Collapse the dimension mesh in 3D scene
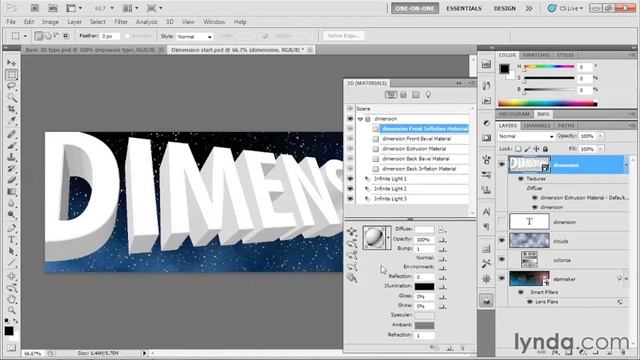This screenshot has width=640, height=360. click(x=360, y=119)
